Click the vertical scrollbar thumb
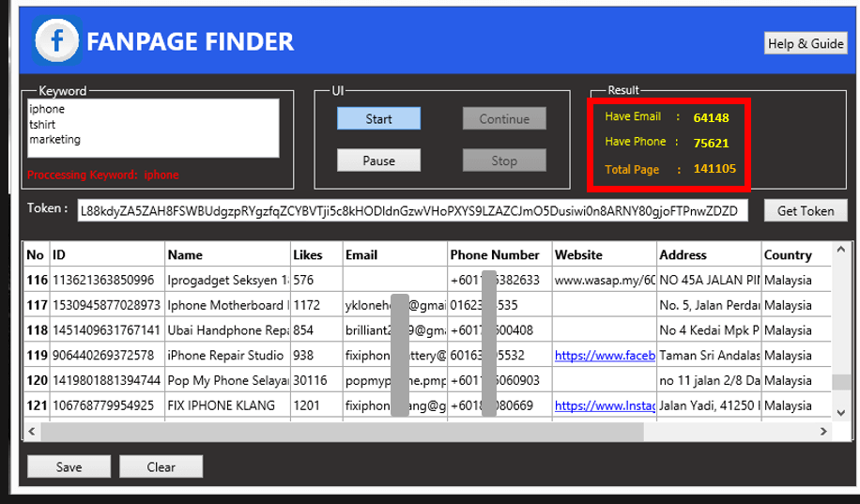This screenshot has height=504, width=860. [x=841, y=382]
